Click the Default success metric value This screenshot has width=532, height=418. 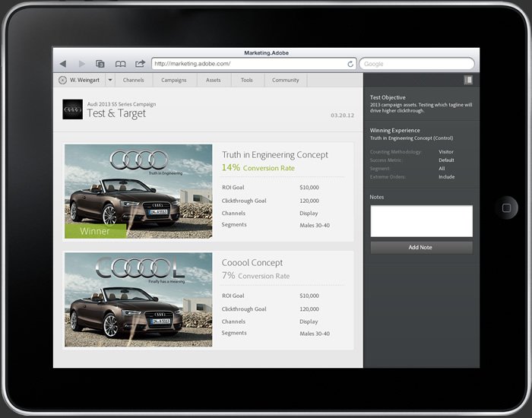(x=446, y=160)
